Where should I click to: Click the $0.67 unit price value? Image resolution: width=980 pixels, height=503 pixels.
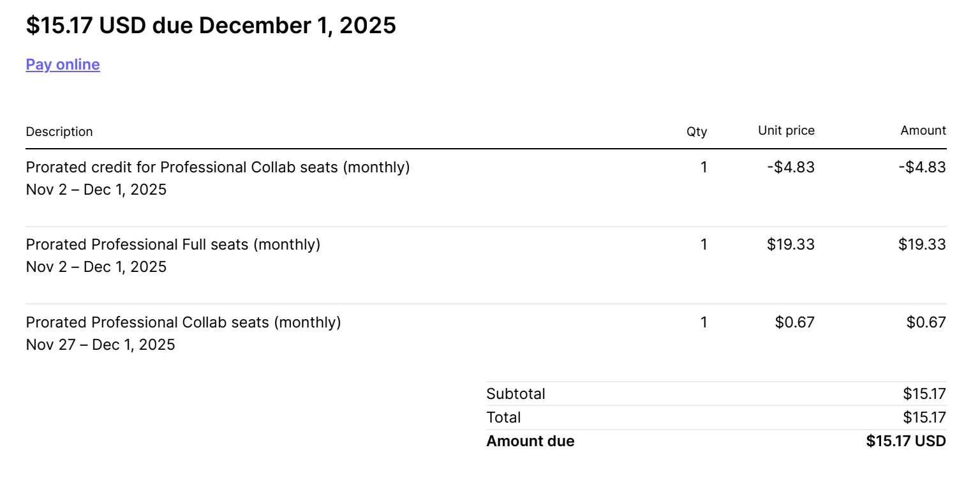click(x=794, y=322)
